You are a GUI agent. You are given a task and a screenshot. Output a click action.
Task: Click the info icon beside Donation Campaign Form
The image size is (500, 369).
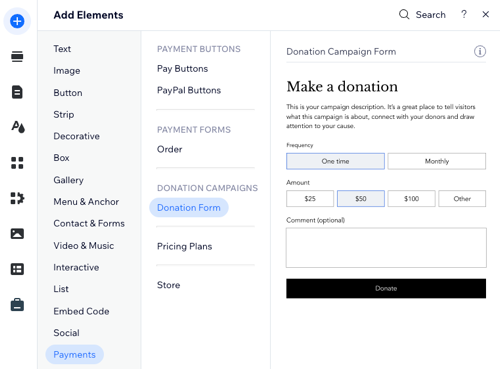click(480, 51)
